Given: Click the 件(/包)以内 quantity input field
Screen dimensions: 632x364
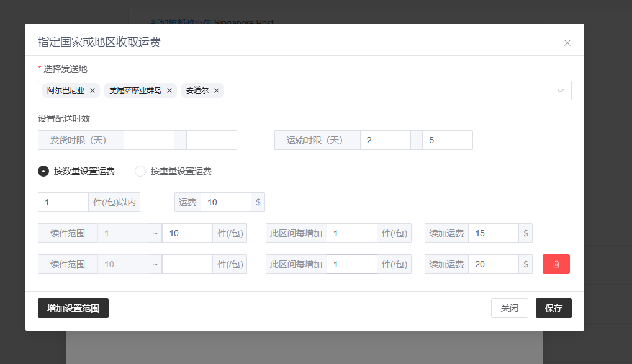Looking at the screenshot, I should pos(63,202).
